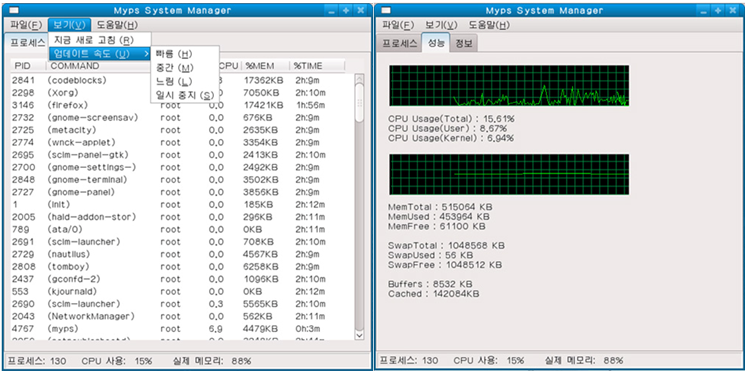The image size is (747, 372).
Task: Click 프로세스: 130 in left status bar
Action: point(37,361)
